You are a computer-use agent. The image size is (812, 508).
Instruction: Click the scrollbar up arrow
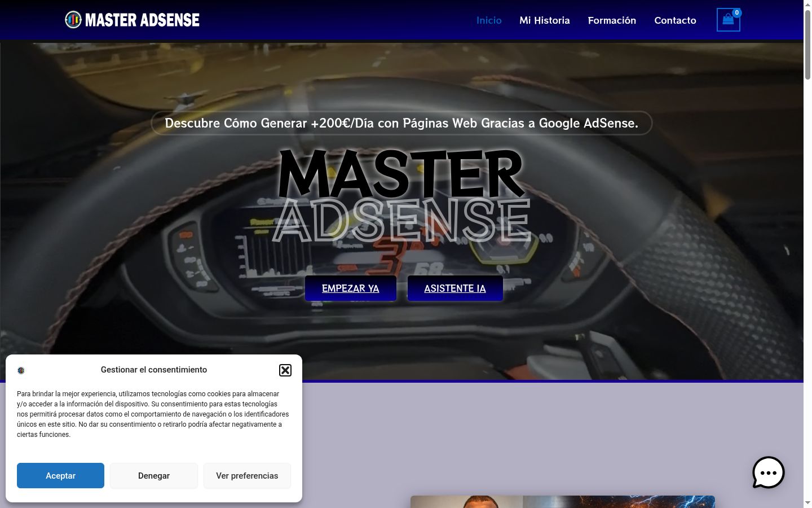click(x=807, y=5)
